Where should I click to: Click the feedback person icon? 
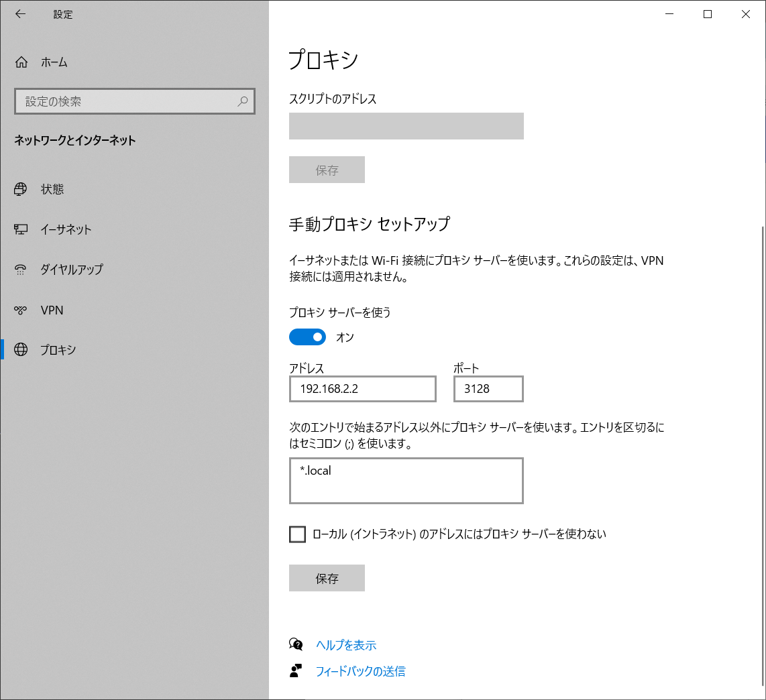click(296, 670)
